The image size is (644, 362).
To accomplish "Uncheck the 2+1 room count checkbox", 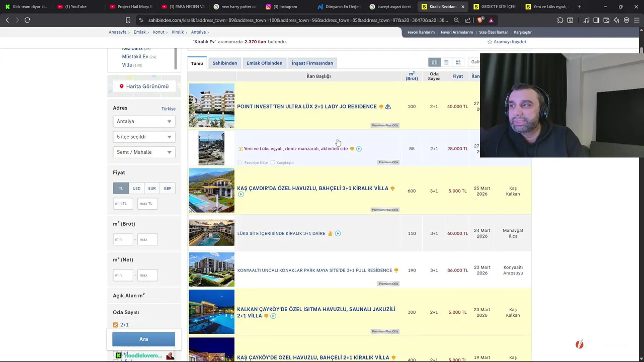I will 115,325.
